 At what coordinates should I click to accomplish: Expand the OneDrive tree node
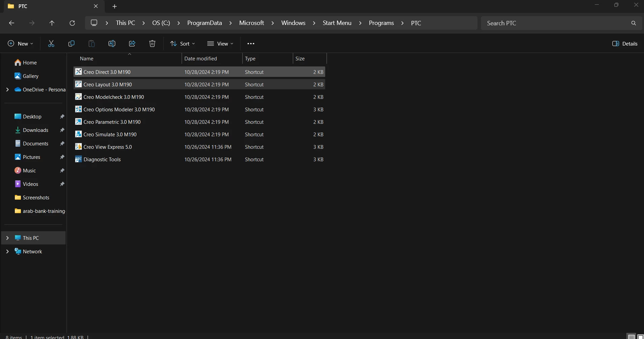point(7,89)
